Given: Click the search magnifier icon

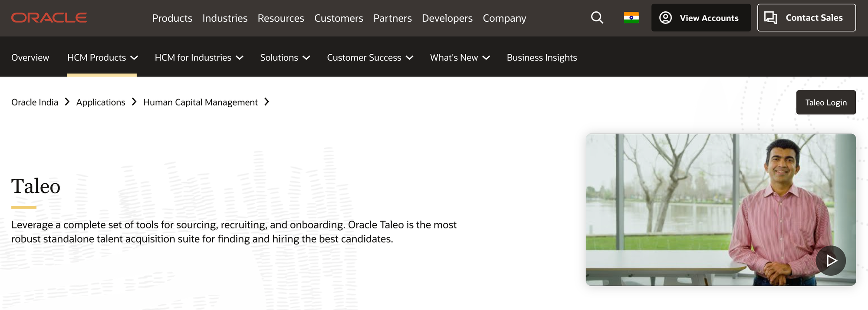Looking at the screenshot, I should [597, 18].
